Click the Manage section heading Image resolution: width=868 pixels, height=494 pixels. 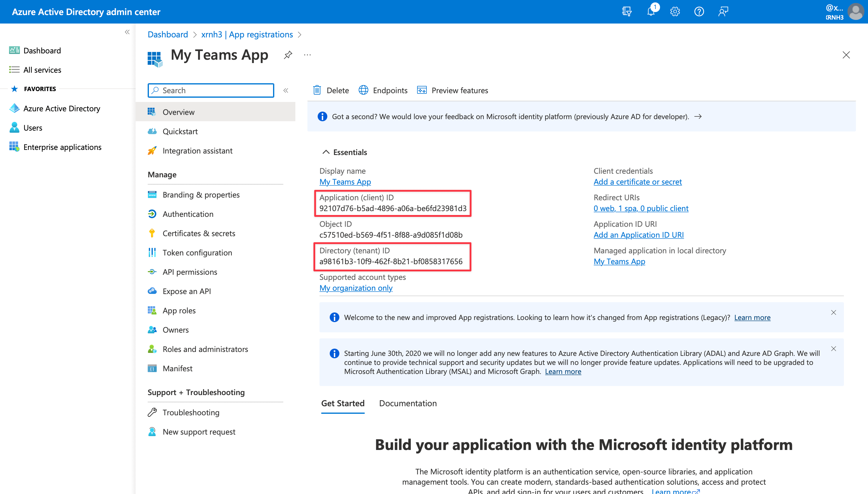[x=162, y=175]
